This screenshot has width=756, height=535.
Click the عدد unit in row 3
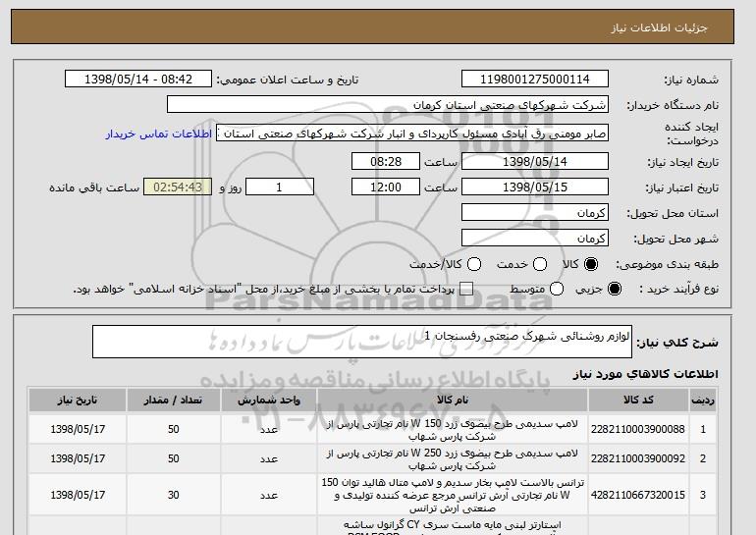269,495
